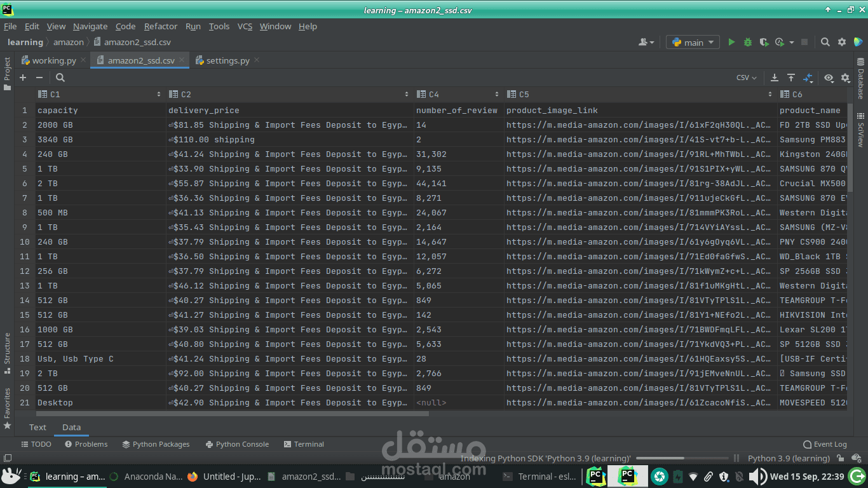Open the Database tool window
Image resolution: width=868 pixels, height=488 pixels.
[x=861, y=79]
